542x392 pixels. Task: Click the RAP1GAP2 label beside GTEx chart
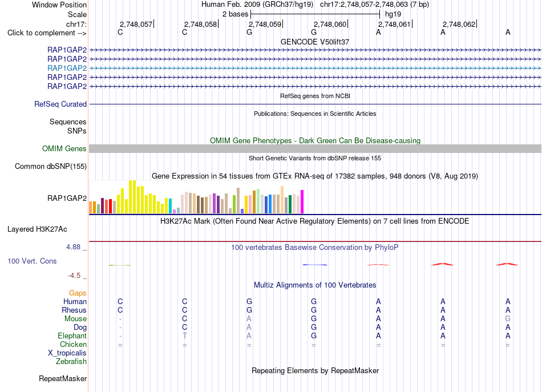[67, 198]
